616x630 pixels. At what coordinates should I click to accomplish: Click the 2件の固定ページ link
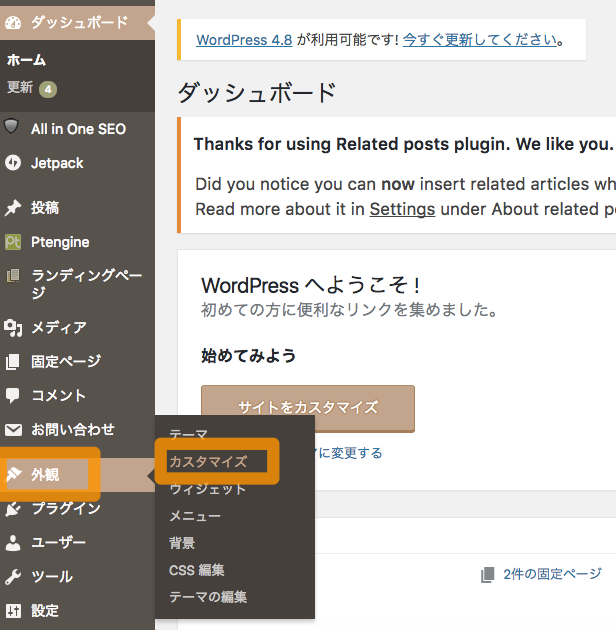pyautogui.click(x=553, y=574)
